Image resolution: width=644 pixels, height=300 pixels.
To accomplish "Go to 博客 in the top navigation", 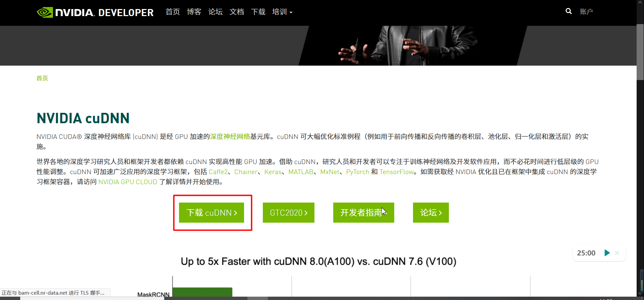I will coord(194,12).
